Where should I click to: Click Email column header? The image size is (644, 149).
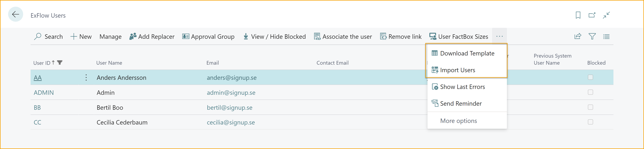[212, 63]
